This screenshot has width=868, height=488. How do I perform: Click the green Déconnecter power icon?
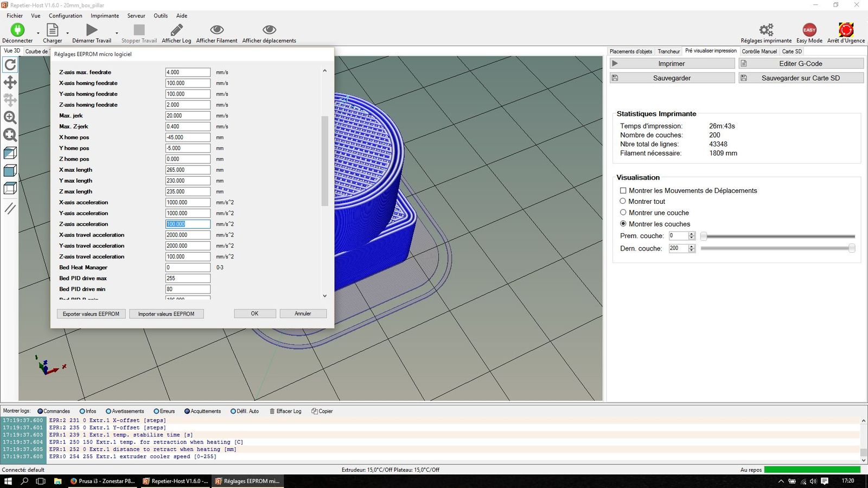coord(17,30)
